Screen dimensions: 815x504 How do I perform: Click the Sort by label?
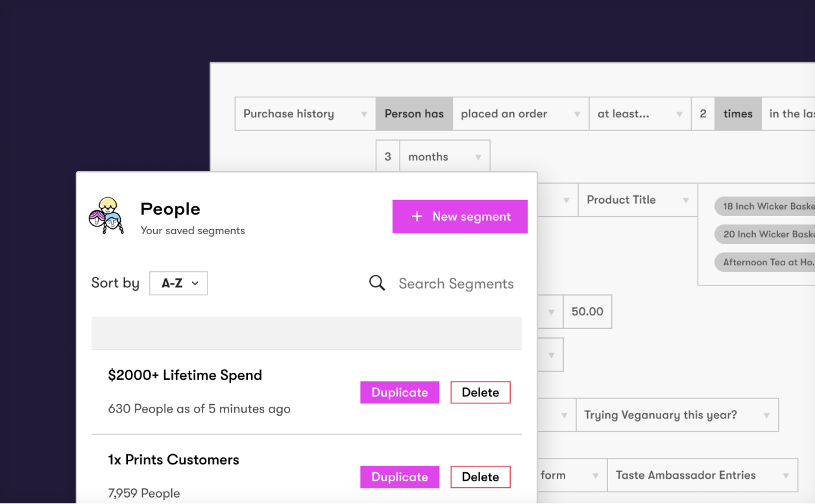click(116, 283)
